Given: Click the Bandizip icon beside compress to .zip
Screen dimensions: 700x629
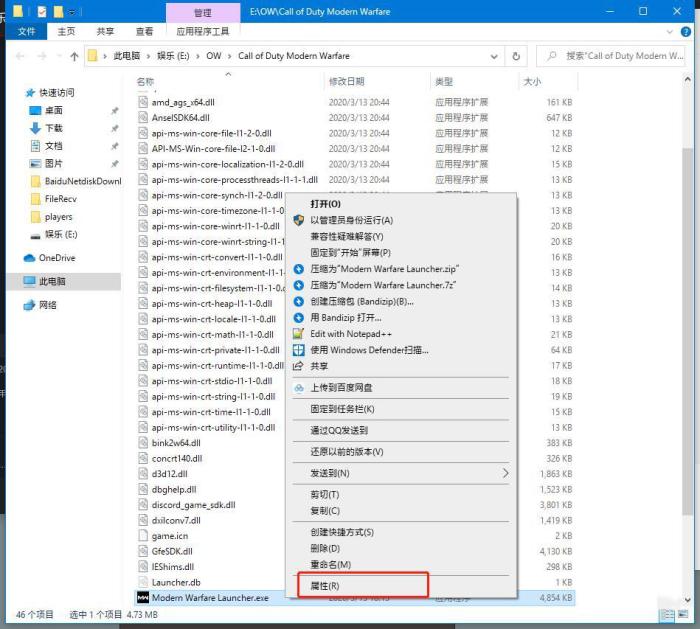Looking at the screenshot, I should click(x=299, y=269).
